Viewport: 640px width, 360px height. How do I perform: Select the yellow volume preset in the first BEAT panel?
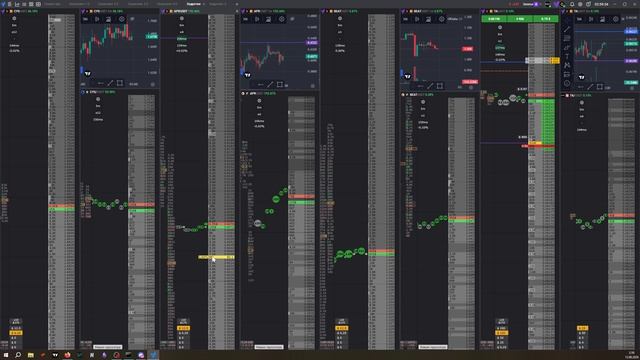click(x=341, y=328)
